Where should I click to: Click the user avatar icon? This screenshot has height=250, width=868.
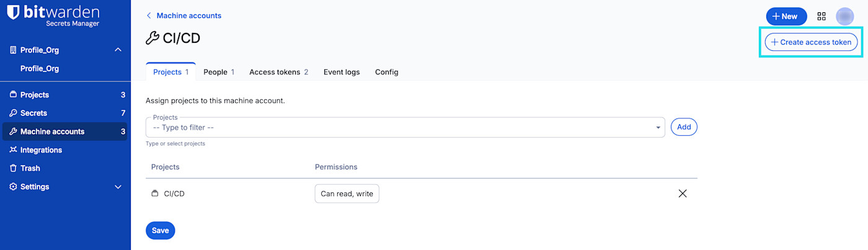coord(844,17)
